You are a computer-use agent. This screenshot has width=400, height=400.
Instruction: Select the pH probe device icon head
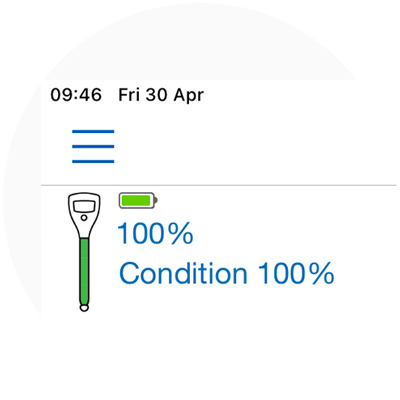pyautogui.click(x=84, y=215)
